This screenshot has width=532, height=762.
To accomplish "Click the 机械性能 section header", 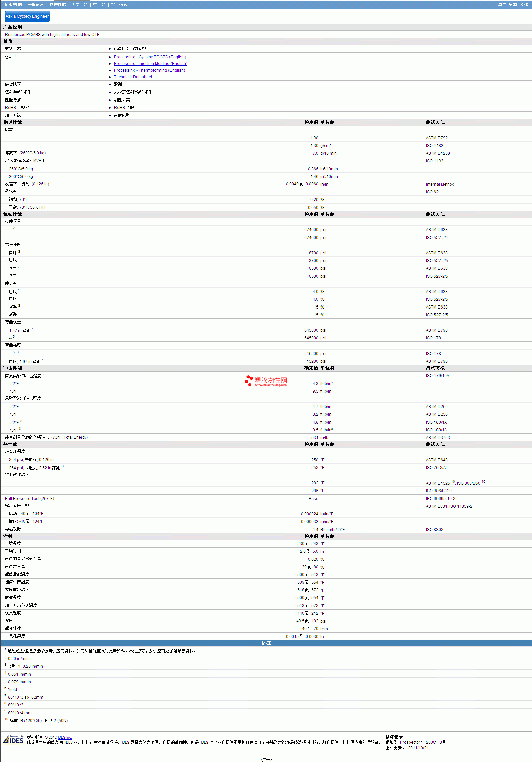I will pos(12,214).
